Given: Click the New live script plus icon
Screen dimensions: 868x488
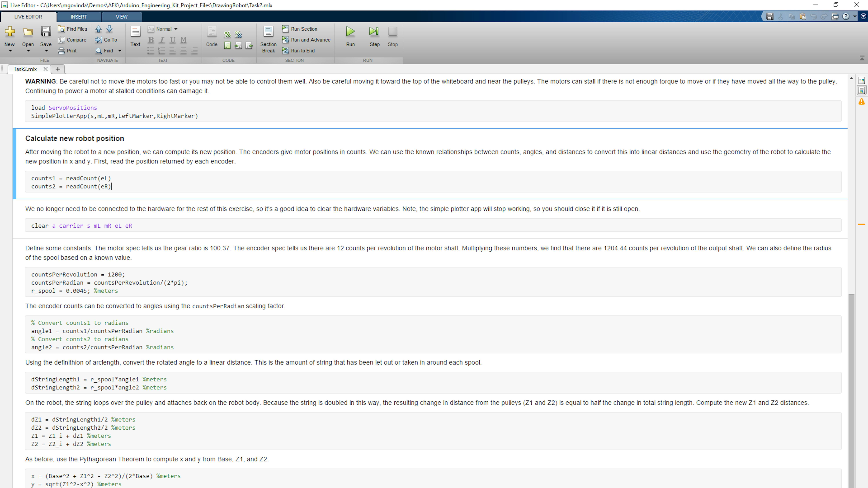Looking at the screenshot, I should tap(10, 32).
